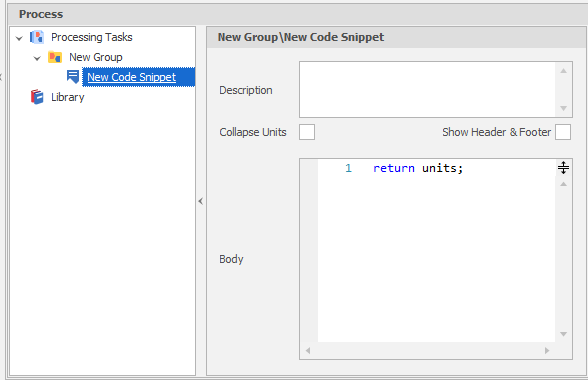588x380 pixels.
Task: Click the Processing Tasks root icon
Action: 37,37
